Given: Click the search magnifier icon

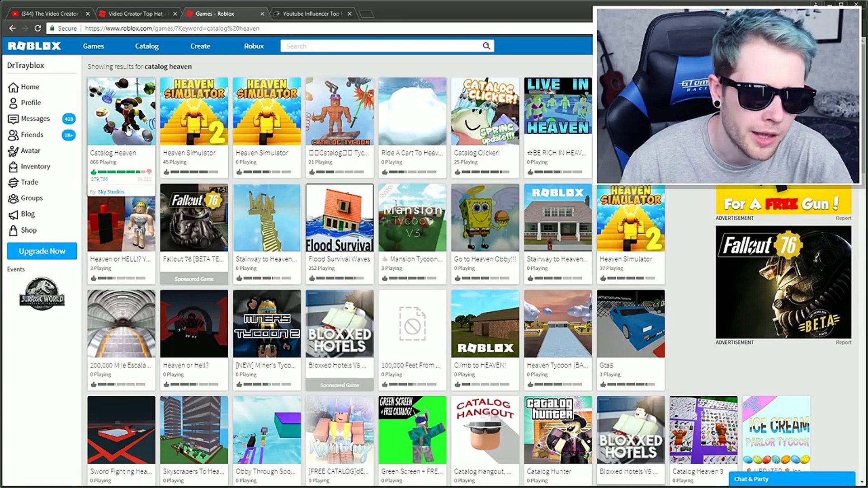Looking at the screenshot, I should 486,46.
